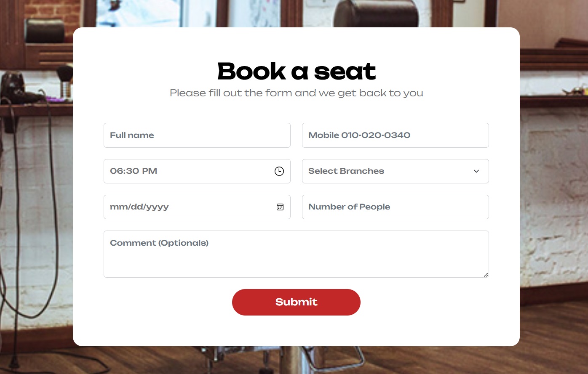Click the "Book a seat" heading

click(296, 71)
